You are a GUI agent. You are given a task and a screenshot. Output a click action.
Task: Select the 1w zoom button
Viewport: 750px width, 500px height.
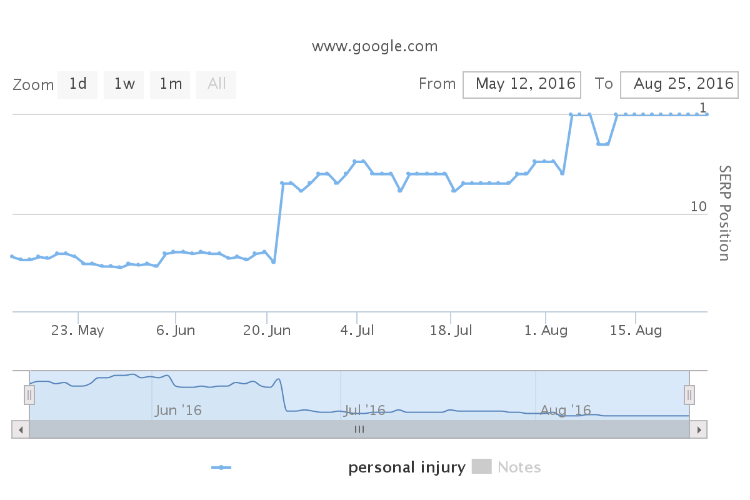(124, 85)
